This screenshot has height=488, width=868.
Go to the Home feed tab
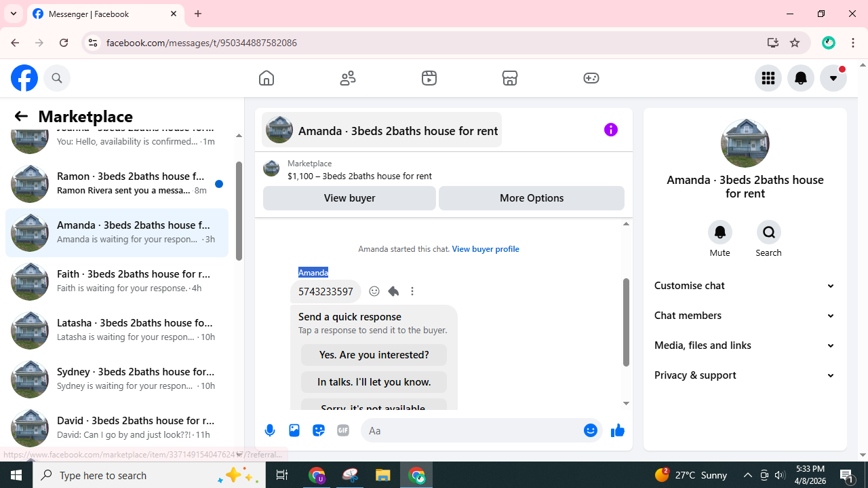tap(267, 78)
